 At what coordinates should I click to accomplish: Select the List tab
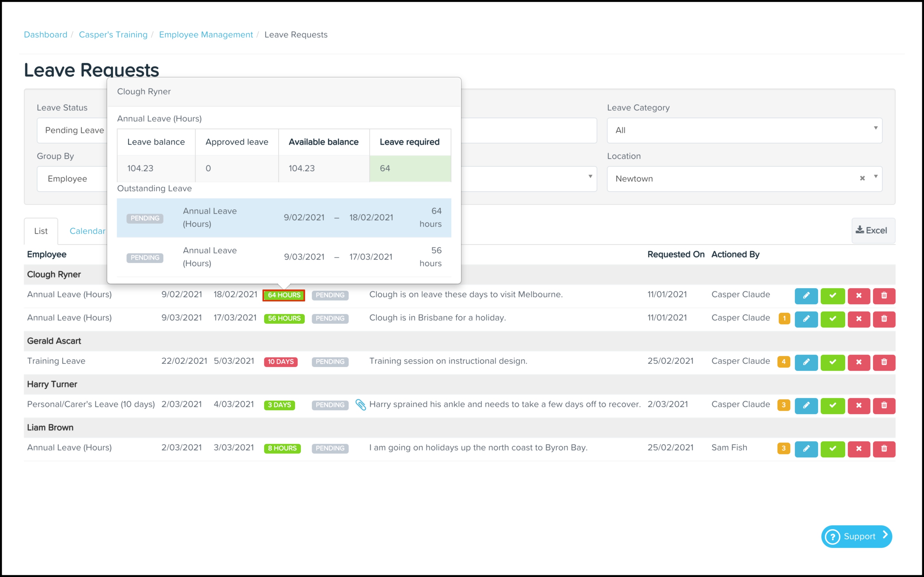(x=41, y=231)
